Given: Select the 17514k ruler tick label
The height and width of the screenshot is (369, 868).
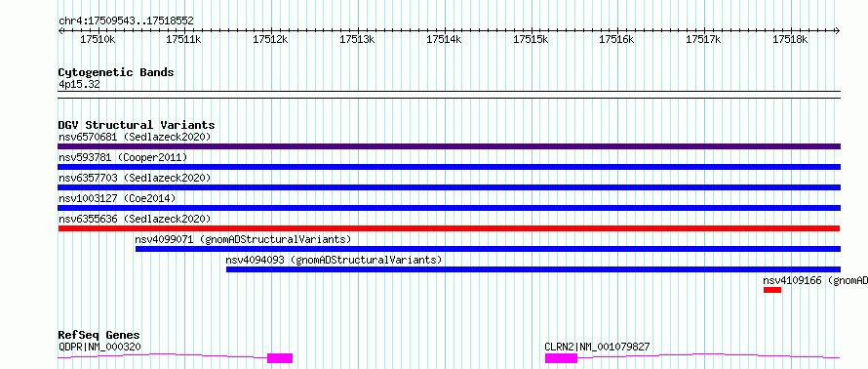Looking at the screenshot, I should [x=444, y=39].
